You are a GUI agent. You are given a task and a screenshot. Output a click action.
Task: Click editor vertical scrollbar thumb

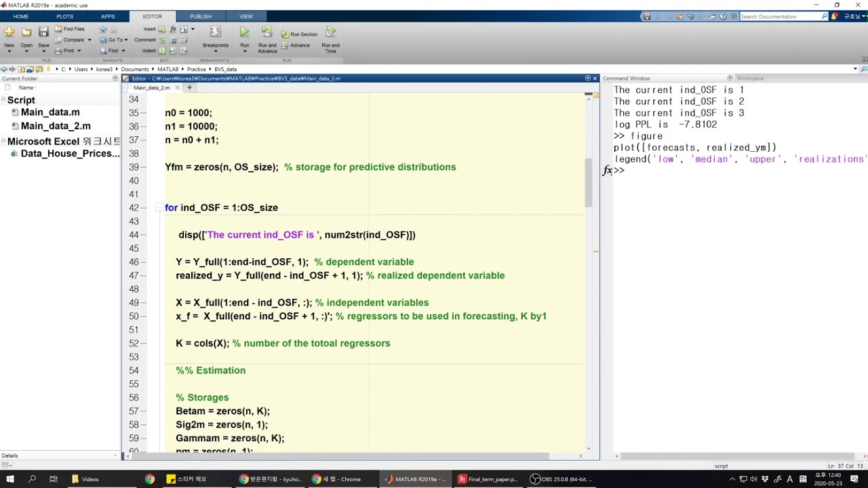588,183
